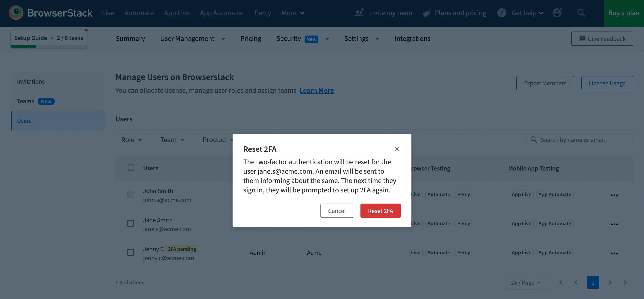Check the Jane Smith row checkbox
Viewport: 644px width, 299px height.
pos(131,223)
